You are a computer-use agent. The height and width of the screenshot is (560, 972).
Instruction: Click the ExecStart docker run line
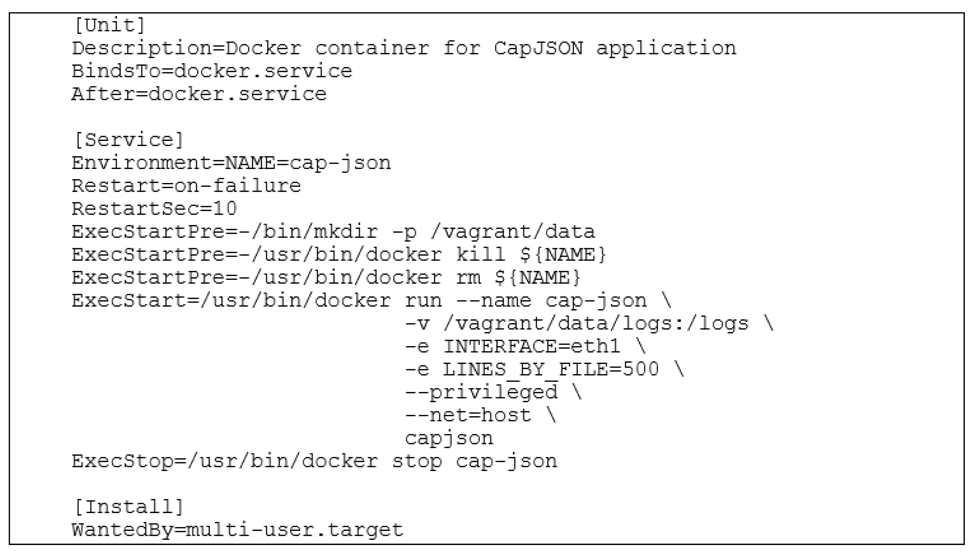(x=372, y=301)
